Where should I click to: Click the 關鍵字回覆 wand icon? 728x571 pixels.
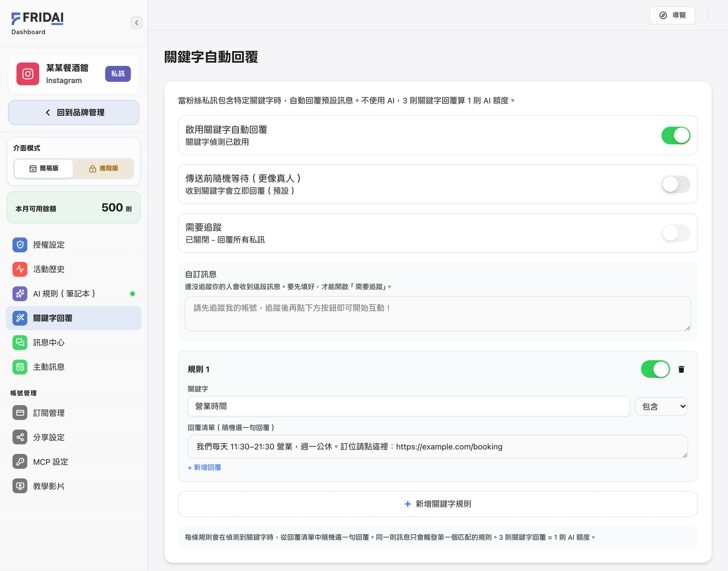pos(20,318)
